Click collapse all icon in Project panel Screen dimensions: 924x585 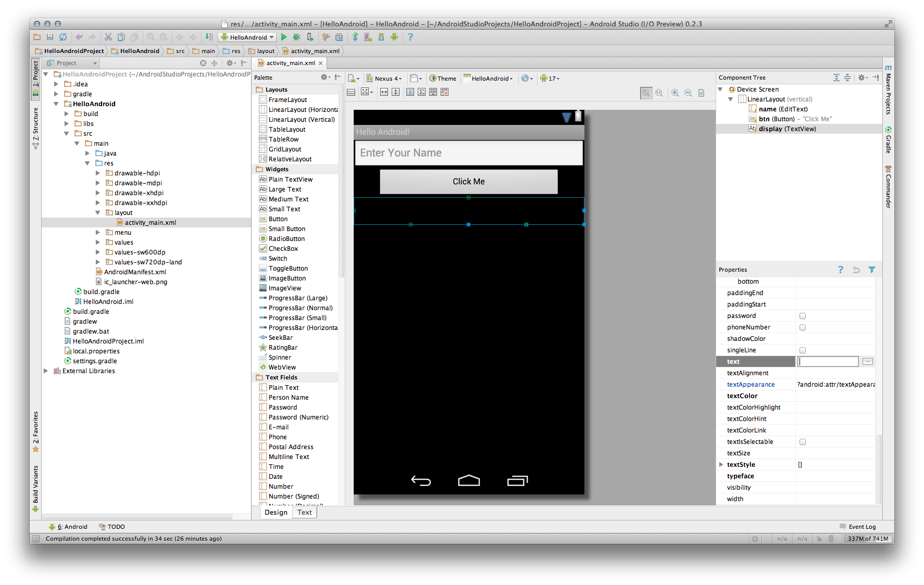pyautogui.click(x=214, y=63)
